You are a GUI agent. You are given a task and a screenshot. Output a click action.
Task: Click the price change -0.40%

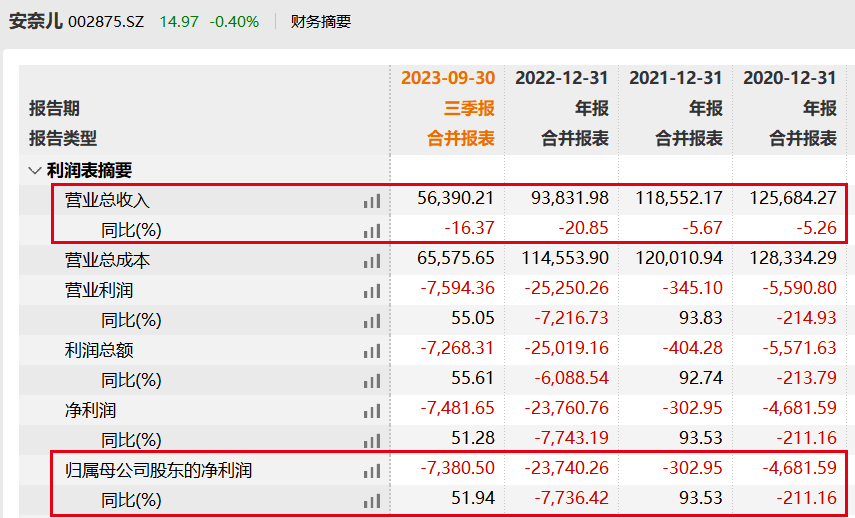click(234, 22)
